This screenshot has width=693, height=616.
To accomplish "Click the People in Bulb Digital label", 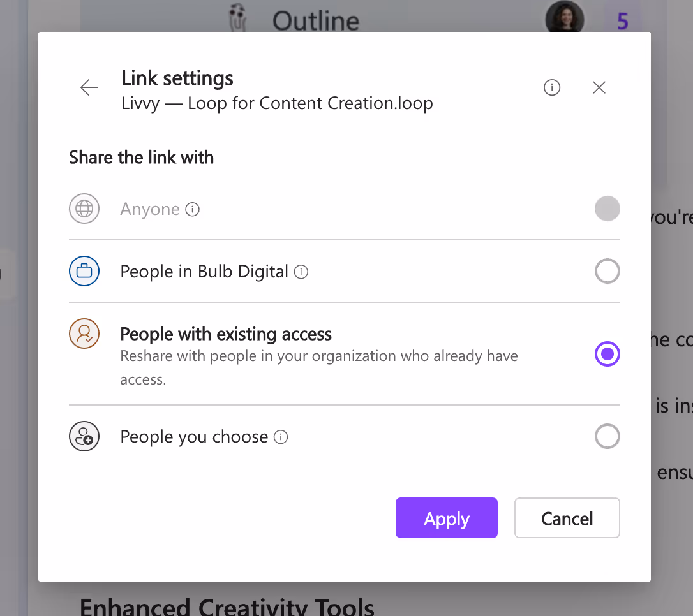I will pyautogui.click(x=204, y=272).
